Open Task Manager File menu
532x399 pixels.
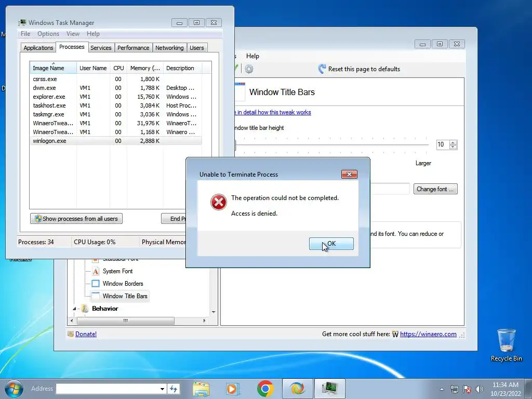25,34
